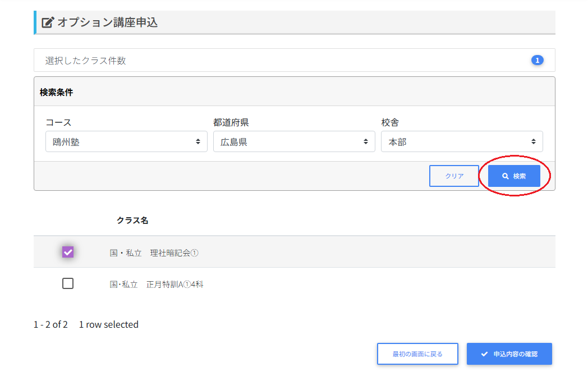Click the 都道府県 field label
Screen dimensions: 588x376
point(231,122)
